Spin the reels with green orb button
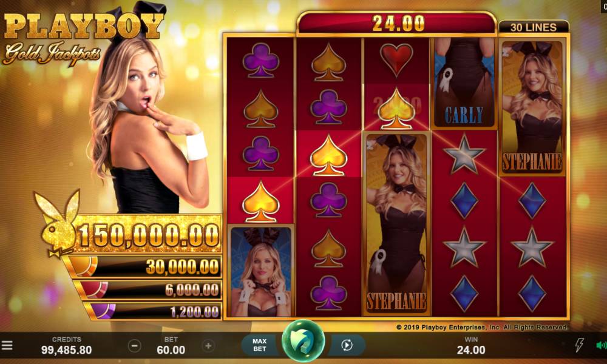The image size is (607, 364). (x=303, y=342)
